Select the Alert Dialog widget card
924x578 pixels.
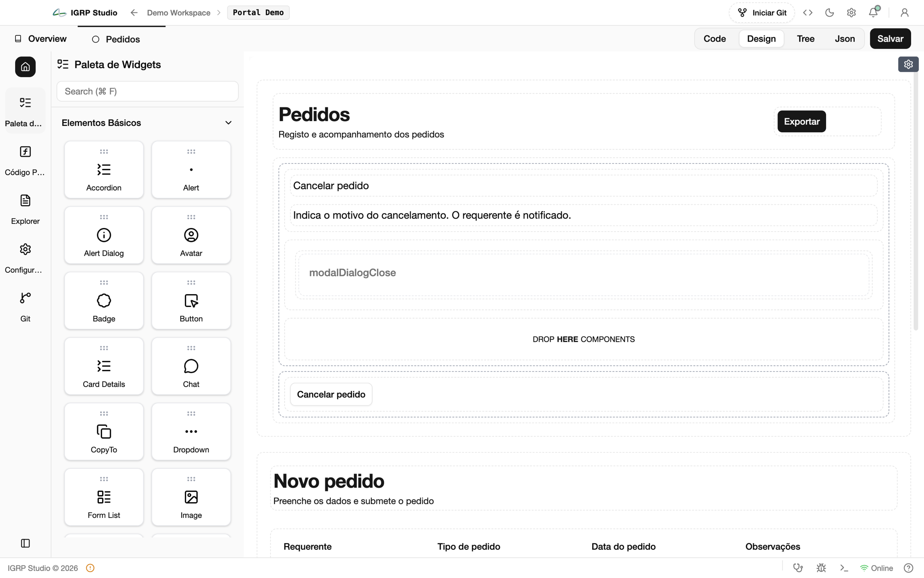tap(104, 235)
